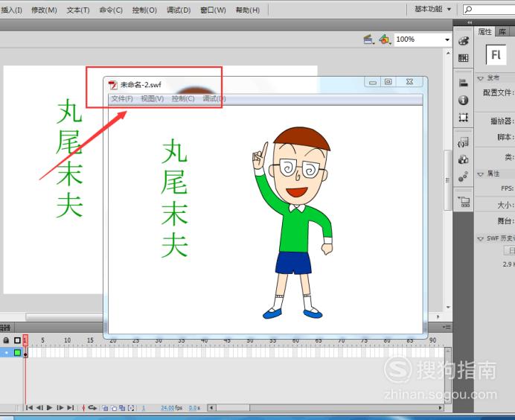The image size is (515, 420).
Task: Click the timeline horizontal scrollbar left arrow
Action: 211,408
